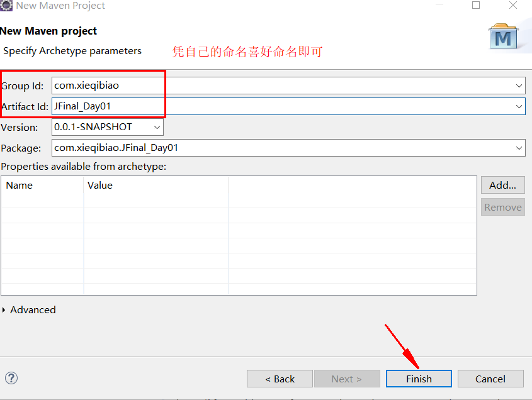The width and height of the screenshot is (532, 400).
Task: Open the Version dropdown
Action: coord(156,127)
